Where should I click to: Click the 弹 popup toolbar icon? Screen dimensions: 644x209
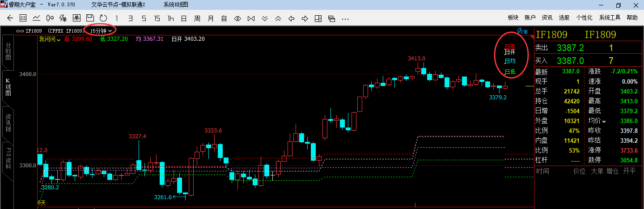[63, 18]
